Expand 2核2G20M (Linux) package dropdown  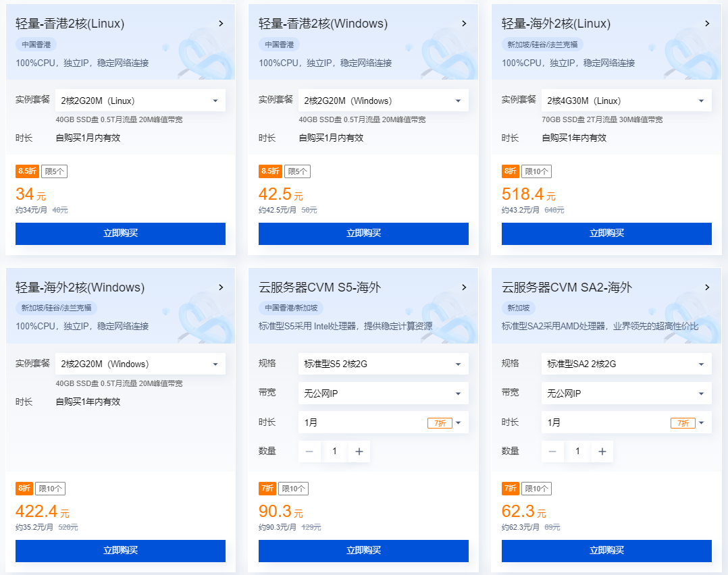(x=140, y=101)
